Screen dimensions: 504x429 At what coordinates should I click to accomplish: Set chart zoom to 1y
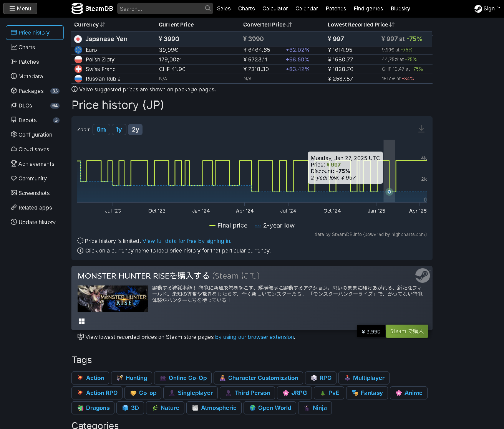(119, 130)
